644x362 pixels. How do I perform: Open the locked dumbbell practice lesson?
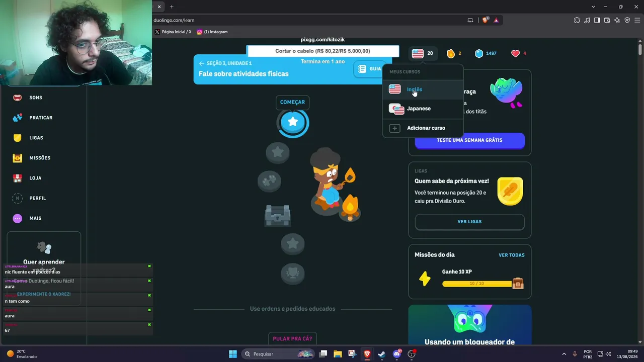coord(269,181)
